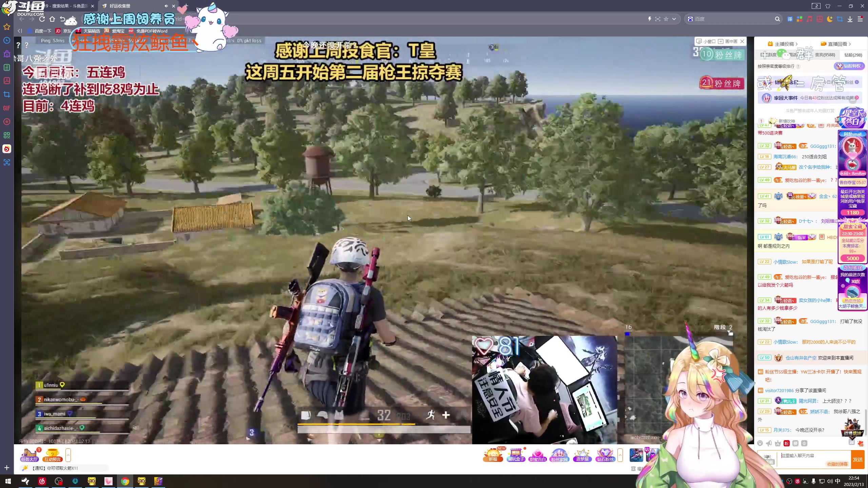
Task: Open Windows Start menu
Action: (x=8, y=481)
